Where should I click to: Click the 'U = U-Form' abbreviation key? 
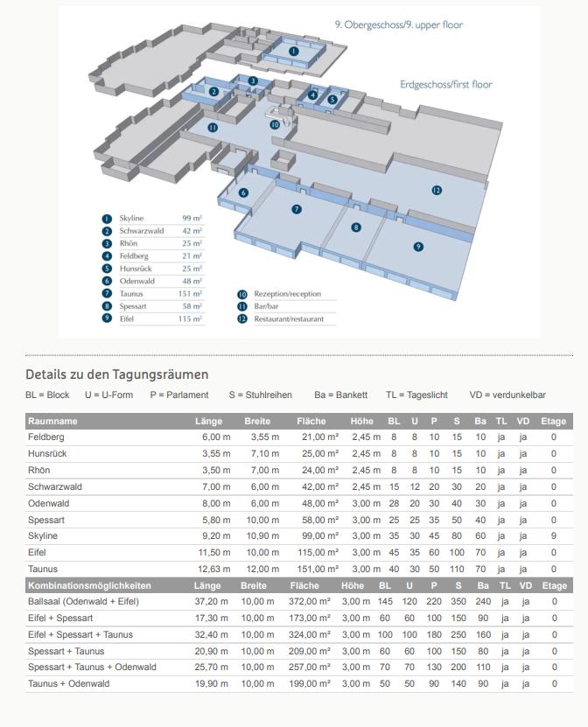109,395
